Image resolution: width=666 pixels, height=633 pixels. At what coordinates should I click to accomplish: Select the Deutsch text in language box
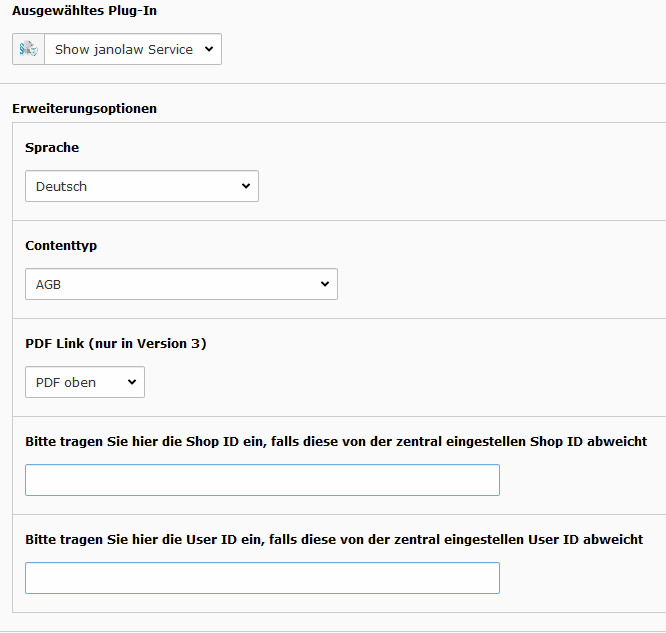pos(61,187)
